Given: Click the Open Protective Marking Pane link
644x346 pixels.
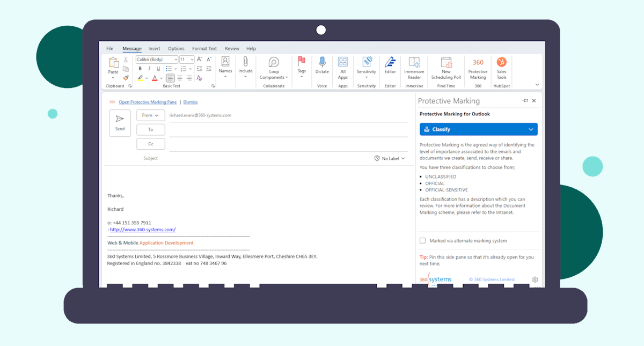Looking at the screenshot, I should click(x=148, y=102).
